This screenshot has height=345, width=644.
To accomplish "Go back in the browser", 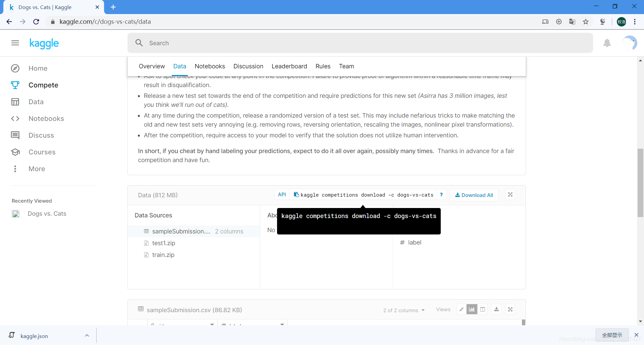I will [x=9, y=22].
